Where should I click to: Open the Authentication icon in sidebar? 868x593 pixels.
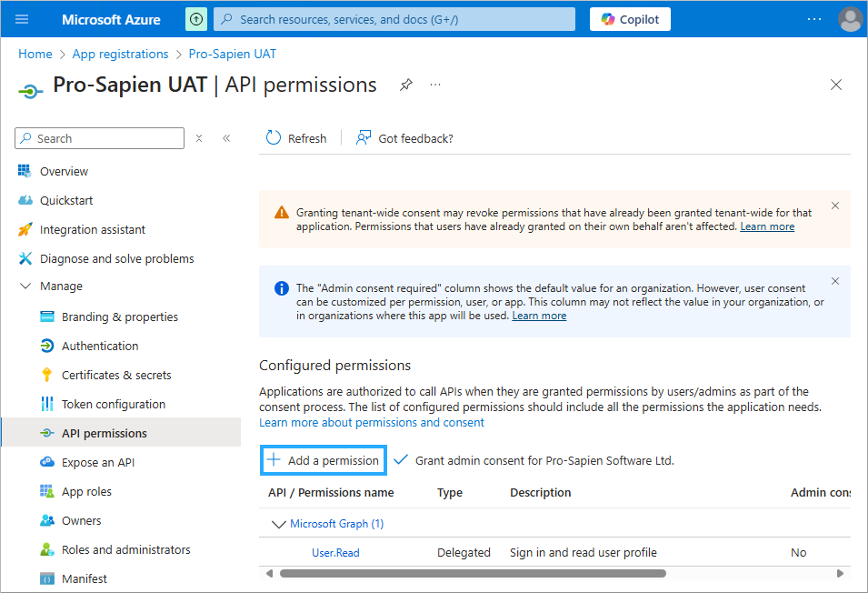pos(47,346)
